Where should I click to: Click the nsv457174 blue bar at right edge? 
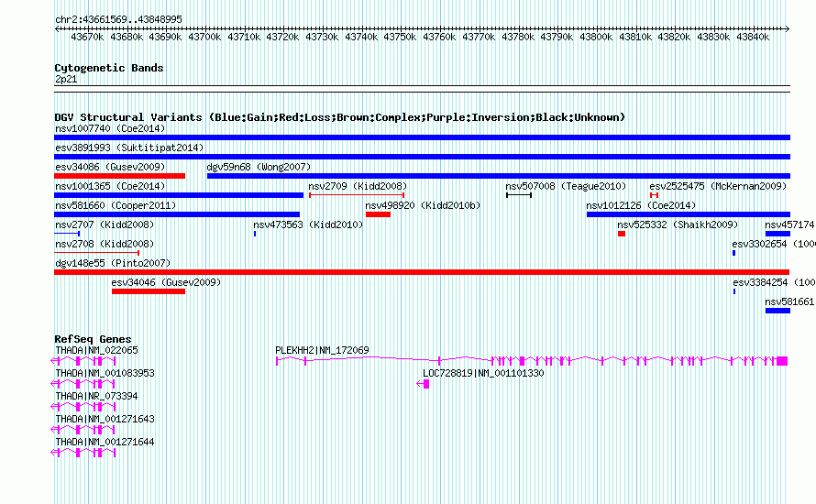778,234
